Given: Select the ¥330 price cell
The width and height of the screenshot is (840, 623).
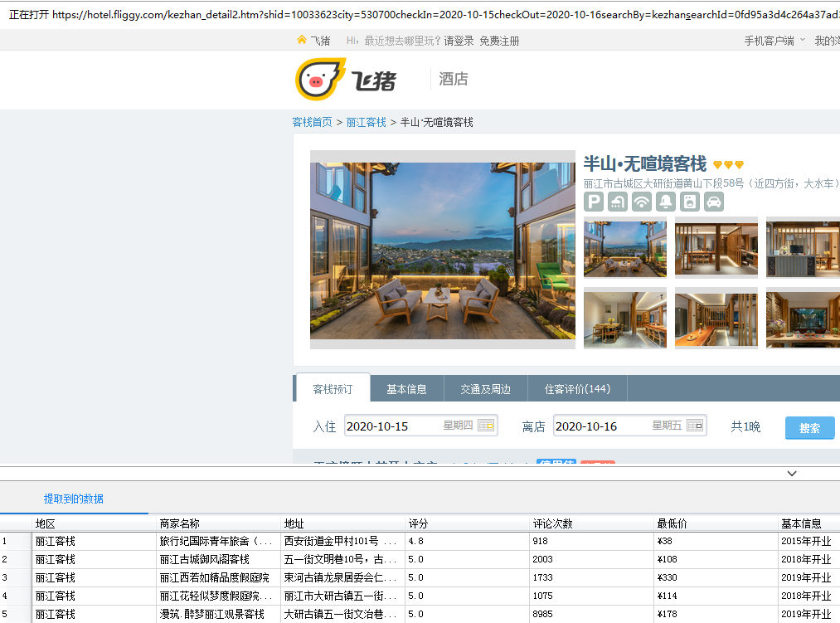Looking at the screenshot, I should tap(716, 577).
